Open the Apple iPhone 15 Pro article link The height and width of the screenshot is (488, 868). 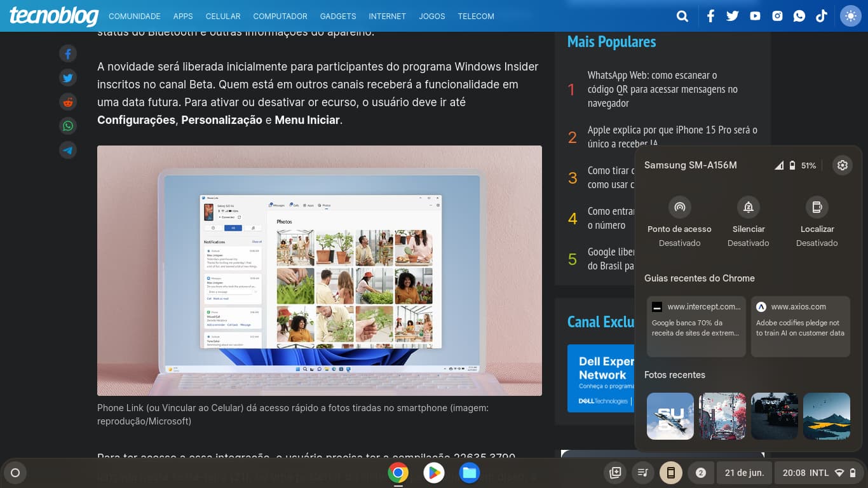(x=672, y=137)
